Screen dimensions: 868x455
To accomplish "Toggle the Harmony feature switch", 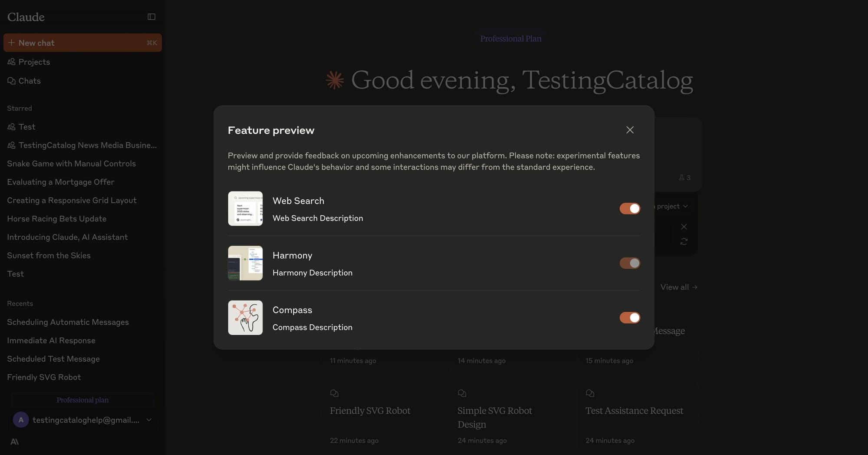I will [x=630, y=263].
